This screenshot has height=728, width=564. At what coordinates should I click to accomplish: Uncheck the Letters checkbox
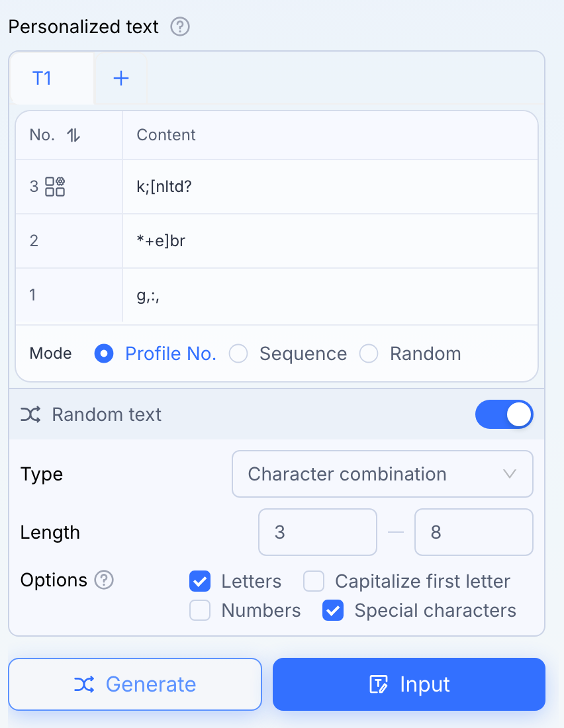point(200,581)
